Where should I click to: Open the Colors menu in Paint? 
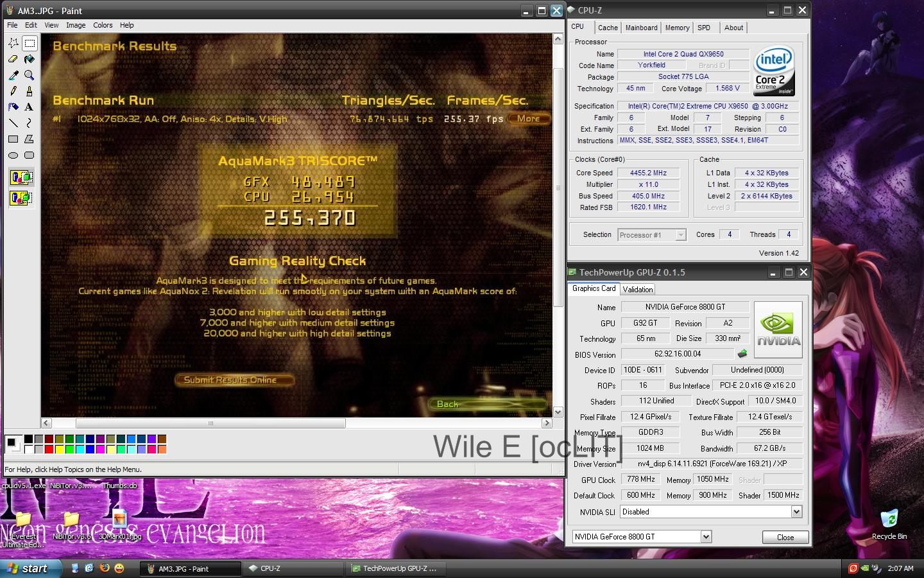pyautogui.click(x=103, y=25)
